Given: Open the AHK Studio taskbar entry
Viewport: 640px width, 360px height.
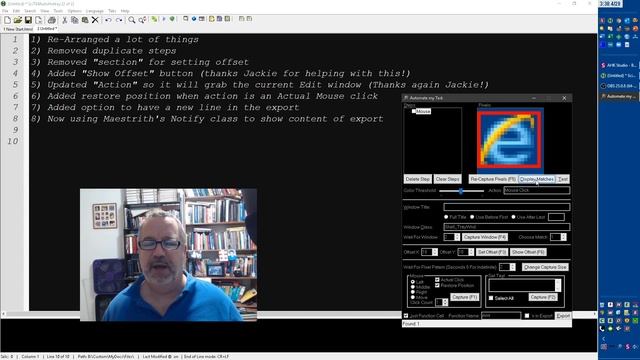Looking at the screenshot, I should [619, 65].
